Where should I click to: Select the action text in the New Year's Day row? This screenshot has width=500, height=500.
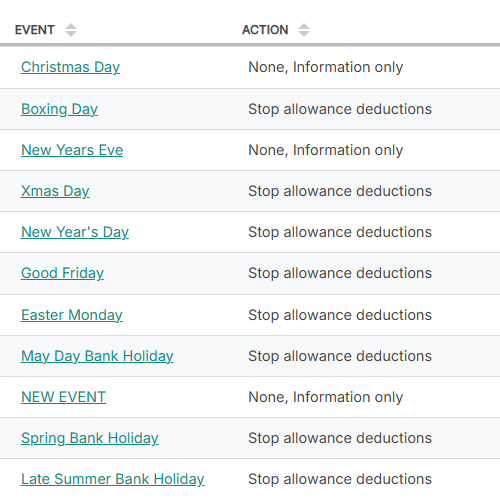[340, 232]
